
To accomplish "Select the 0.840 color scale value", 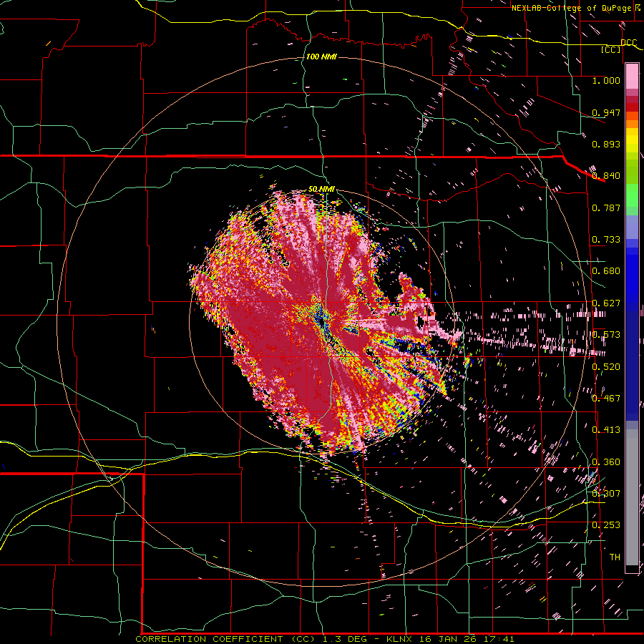I will pos(606,176).
